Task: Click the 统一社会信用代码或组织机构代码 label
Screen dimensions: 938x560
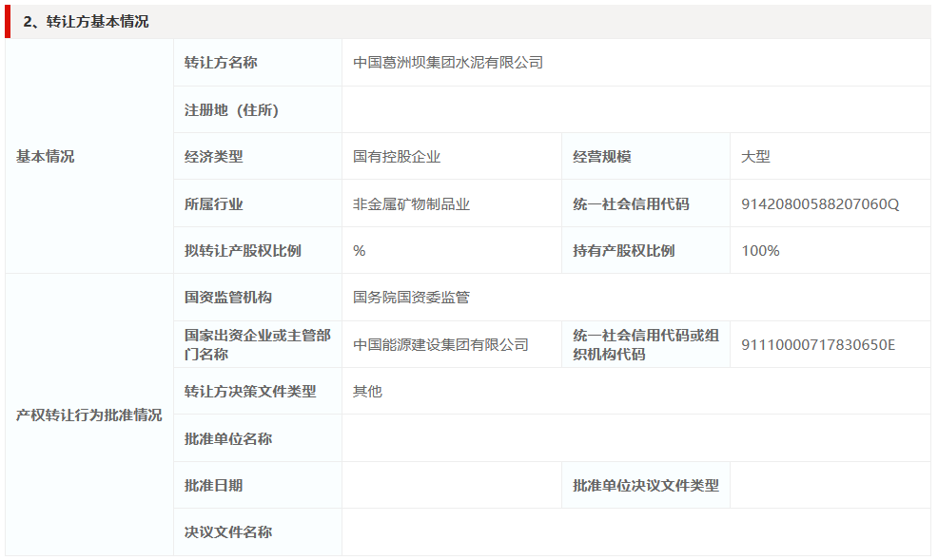Action: [x=646, y=344]
